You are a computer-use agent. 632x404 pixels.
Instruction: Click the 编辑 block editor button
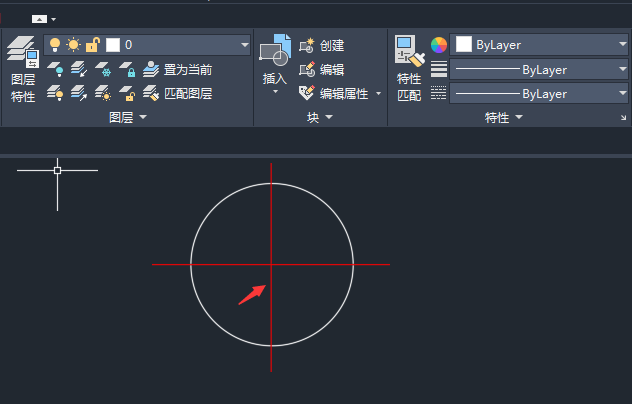[322, 70]
